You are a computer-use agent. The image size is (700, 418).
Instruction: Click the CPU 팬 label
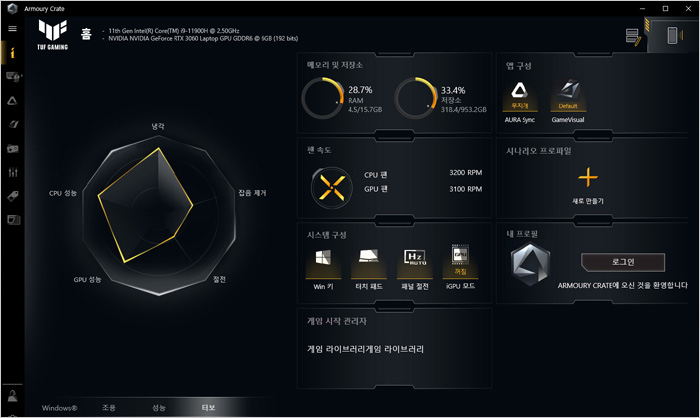tap(376, 175)
